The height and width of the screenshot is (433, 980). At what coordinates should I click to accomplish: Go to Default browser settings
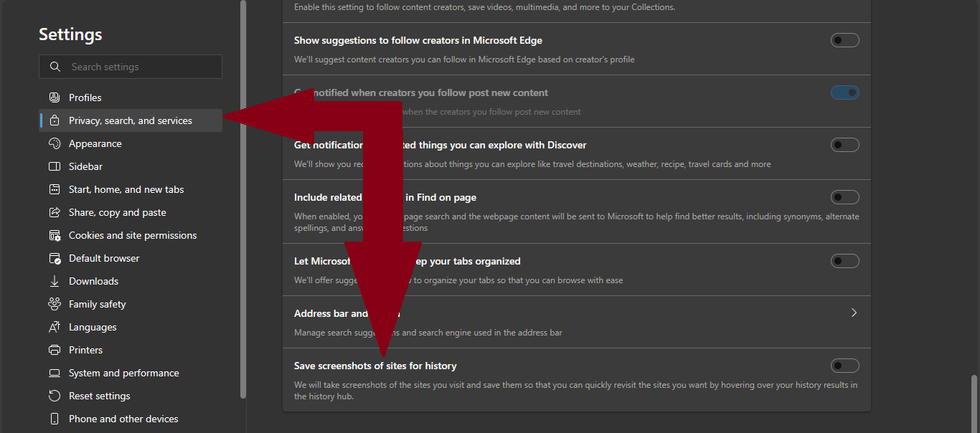(131, 258)
